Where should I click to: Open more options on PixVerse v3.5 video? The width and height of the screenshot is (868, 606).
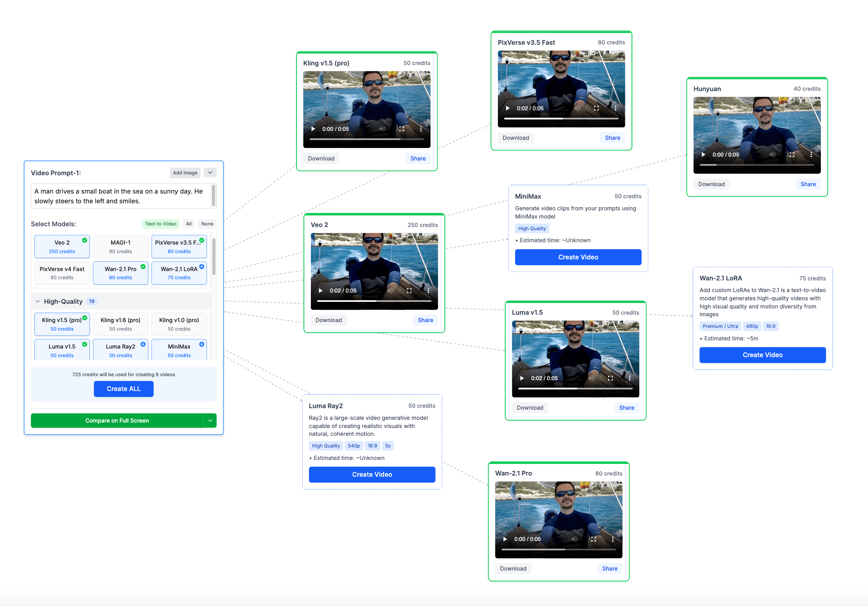615,108
